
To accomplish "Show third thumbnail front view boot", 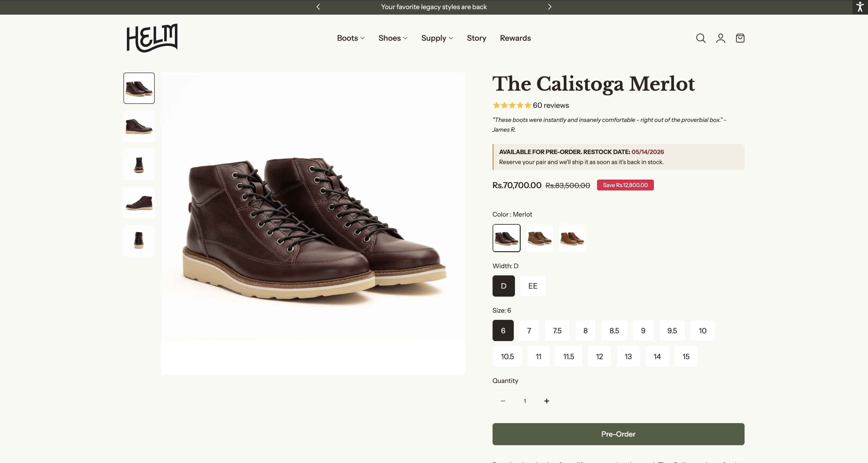I will tap(139, 164).
